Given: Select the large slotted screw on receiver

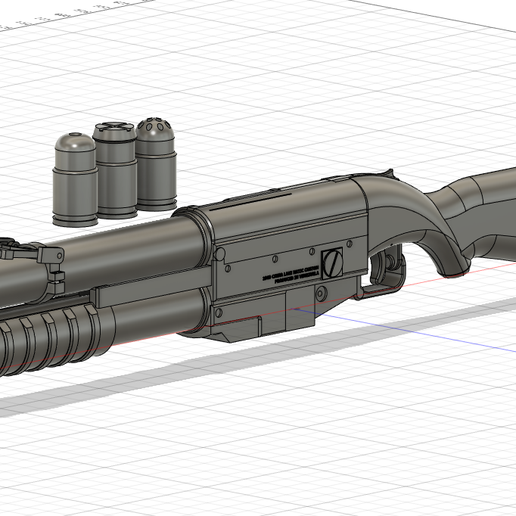Looking at the screenshot, I should [332, 263].
